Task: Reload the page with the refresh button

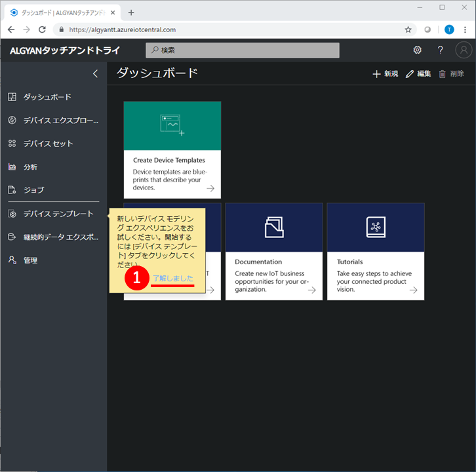Action: 42,29
